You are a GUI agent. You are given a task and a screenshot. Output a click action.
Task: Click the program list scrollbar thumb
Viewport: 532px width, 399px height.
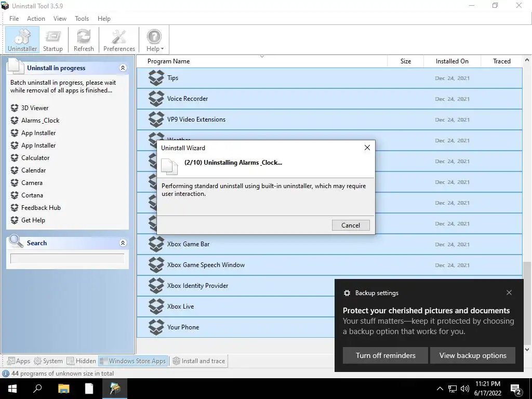[527, 303]
